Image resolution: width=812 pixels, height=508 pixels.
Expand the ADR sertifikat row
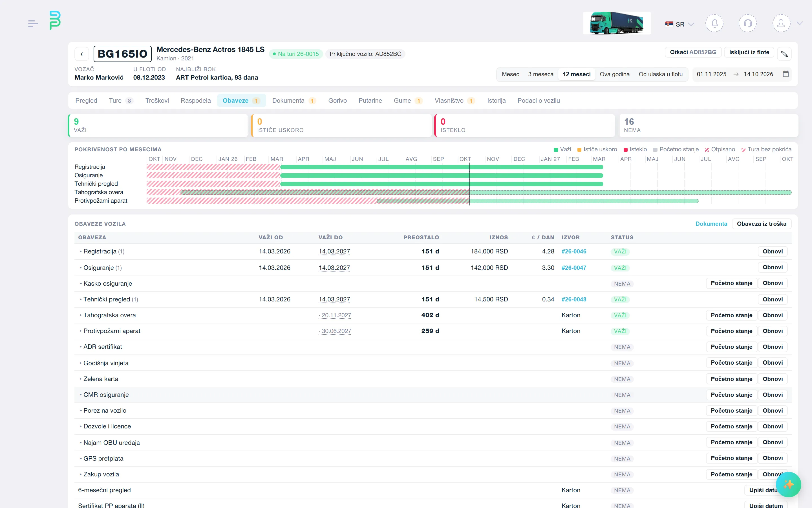pos(81,347)
